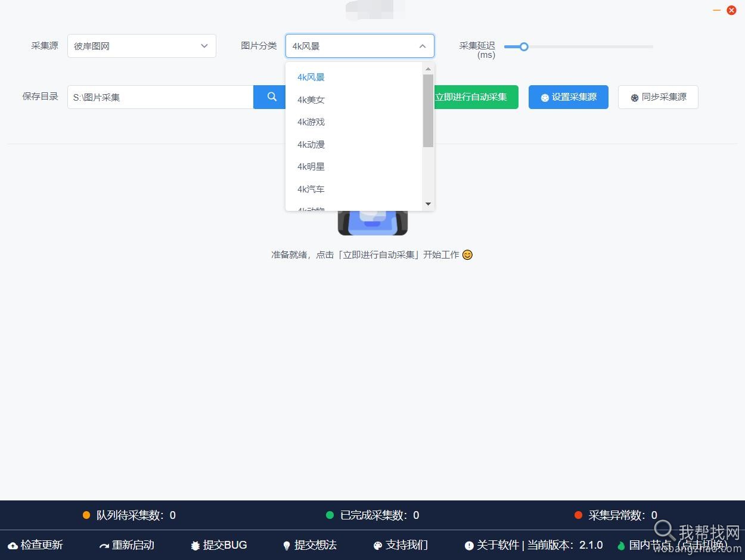Click the 同步采集源 button

pos(658,97)
